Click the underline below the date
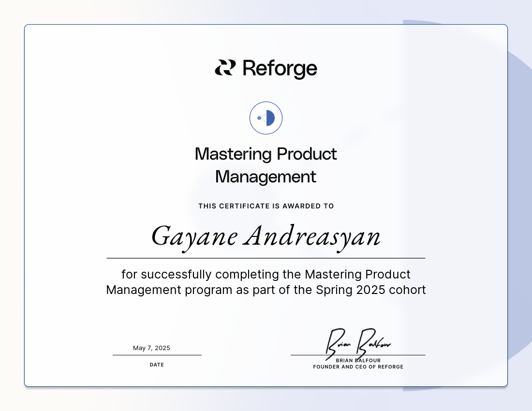 pos(157,355)
